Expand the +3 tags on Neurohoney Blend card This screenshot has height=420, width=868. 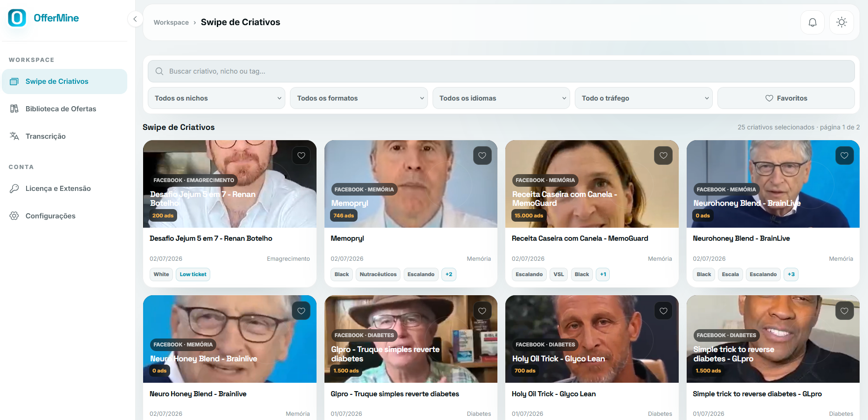point(791,274)
